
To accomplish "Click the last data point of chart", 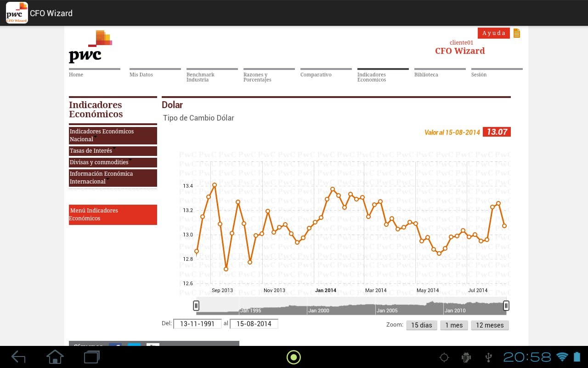I will click(504, 226).
